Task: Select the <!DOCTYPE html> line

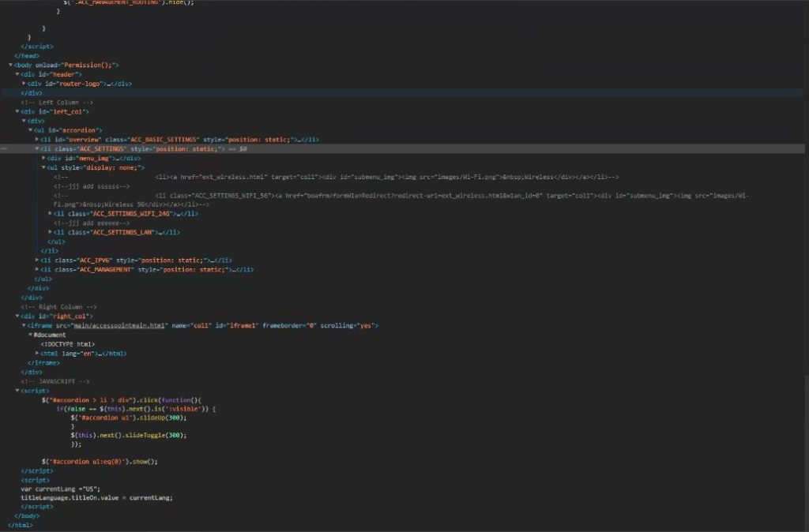Action: pyautogui.click(x=68, y=344)
